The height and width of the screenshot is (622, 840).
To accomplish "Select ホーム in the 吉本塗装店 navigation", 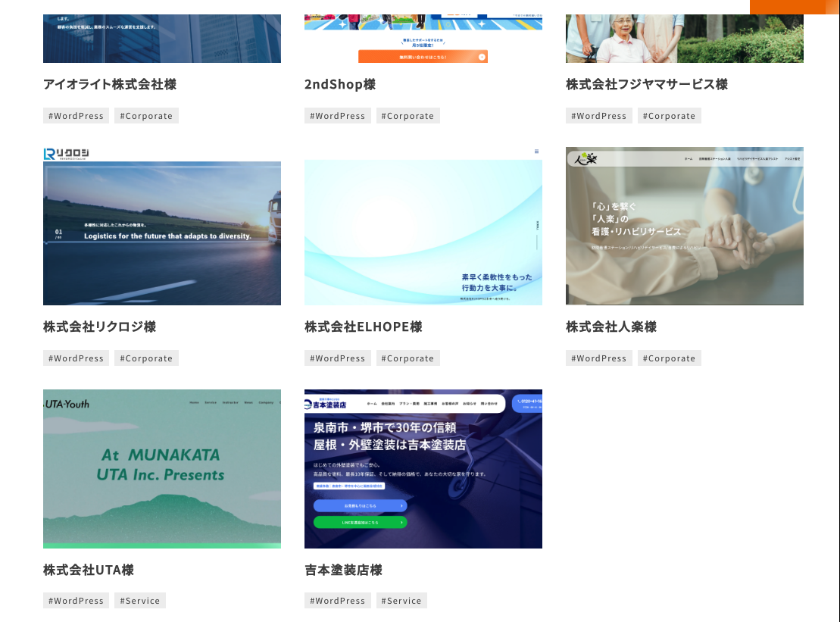I will click(371, 404).
